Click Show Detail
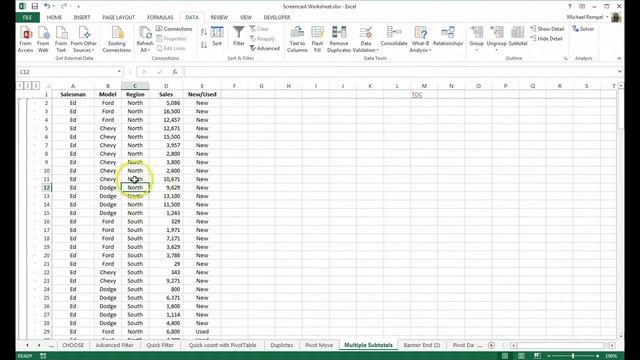This screenshot has width=640, height=360. [547, 29]
